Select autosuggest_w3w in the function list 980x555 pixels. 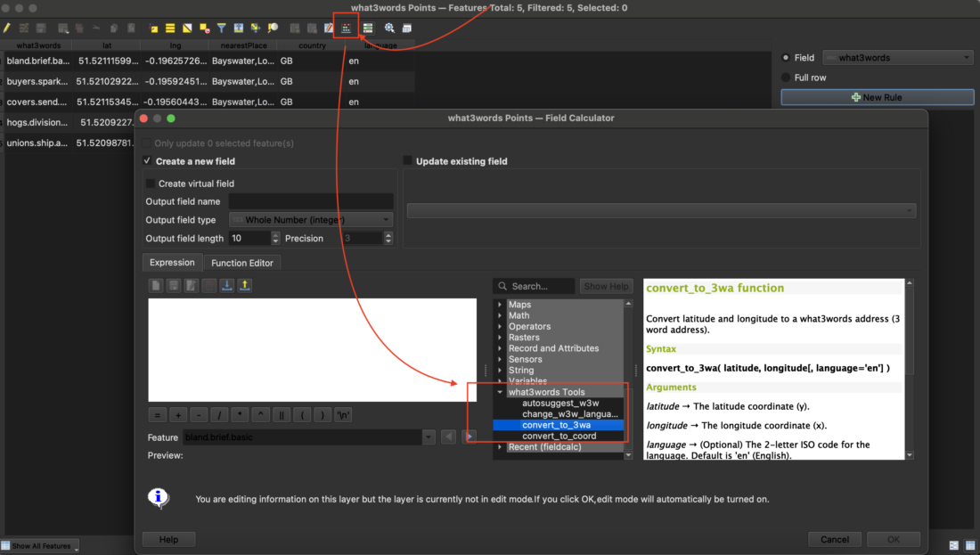pyautogui.click(x=560, y=404)
